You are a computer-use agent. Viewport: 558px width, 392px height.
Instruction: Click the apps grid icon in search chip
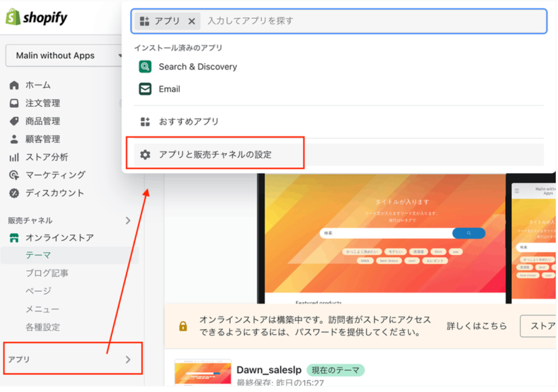click(x=145, y=21)
